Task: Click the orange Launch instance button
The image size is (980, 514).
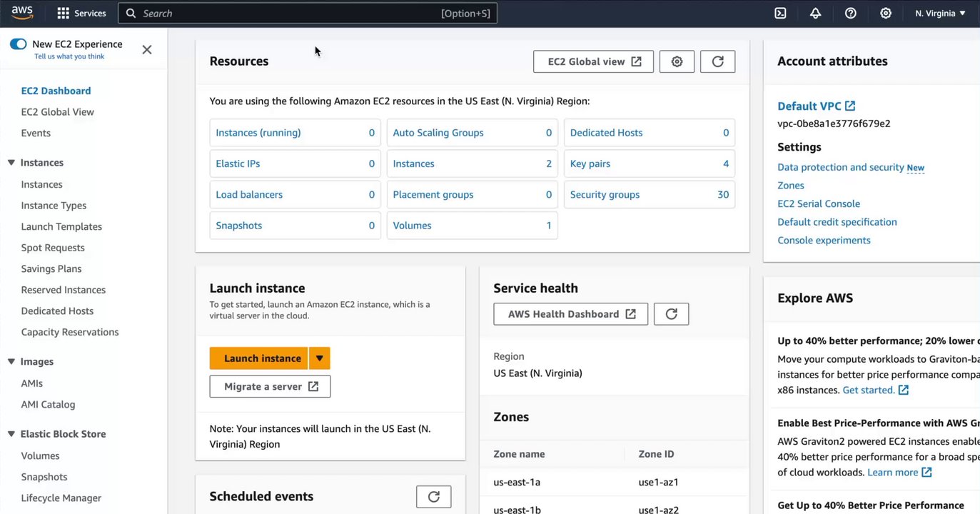Action: click(x=262, y=358)
